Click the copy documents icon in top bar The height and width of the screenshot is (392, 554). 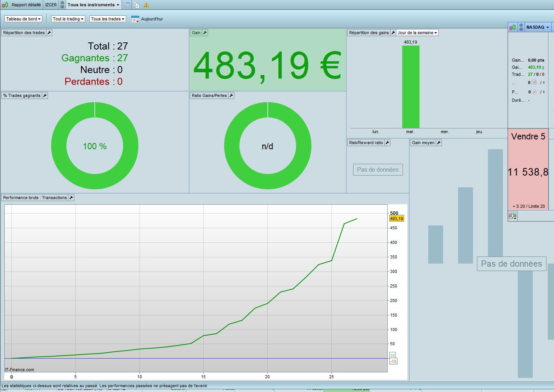click(x=136, y=5)
